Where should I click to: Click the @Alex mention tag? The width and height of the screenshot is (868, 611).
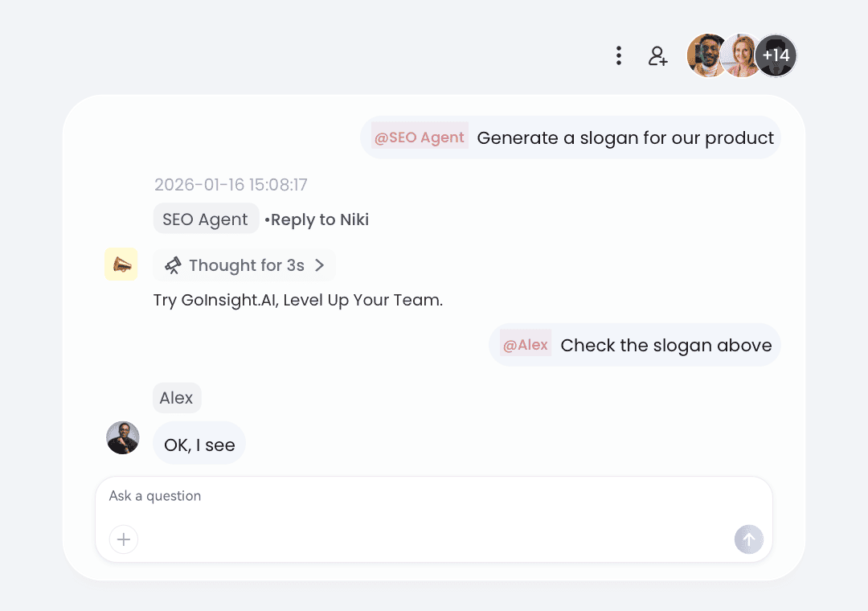[x=526, y=345]
